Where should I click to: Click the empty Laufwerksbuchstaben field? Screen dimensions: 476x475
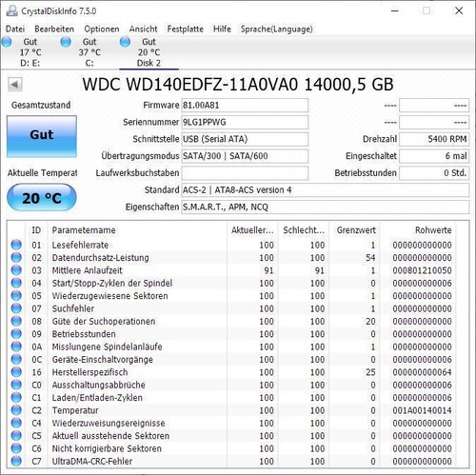click(x=245, y=173)
